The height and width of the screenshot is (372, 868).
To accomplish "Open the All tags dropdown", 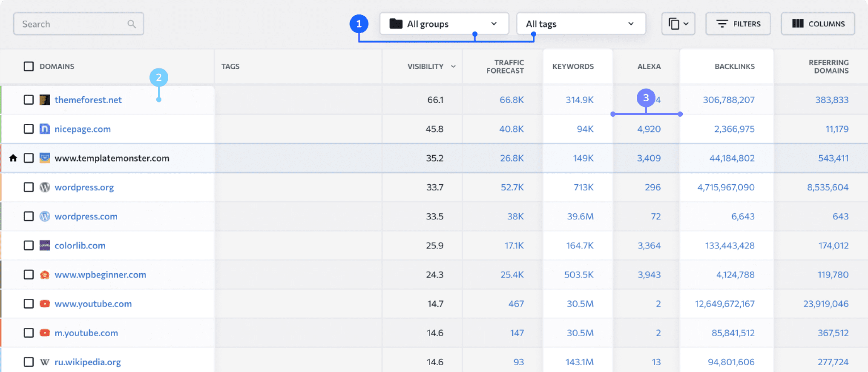I will (x=581, y=24).
